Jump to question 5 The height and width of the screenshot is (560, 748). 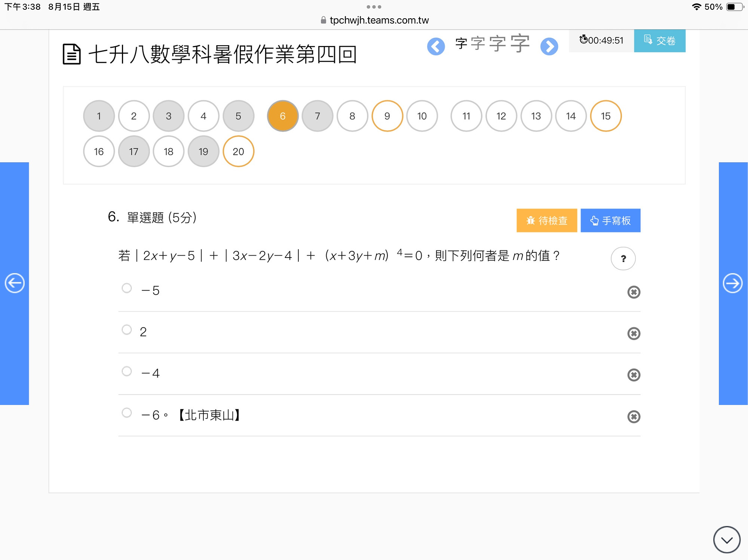pos(238,116)
